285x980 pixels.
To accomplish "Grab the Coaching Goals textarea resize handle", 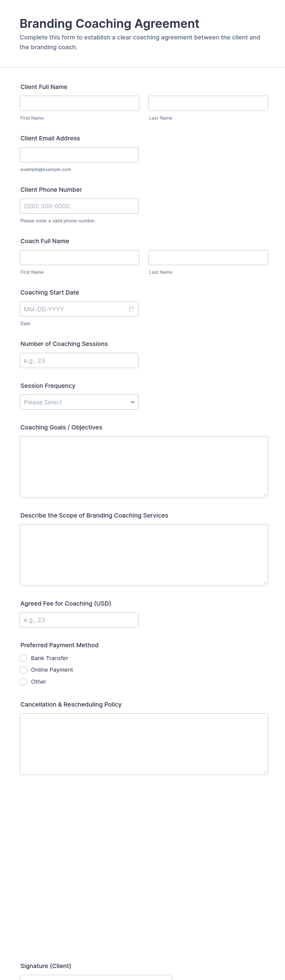I will pyautogui.click(x=265, y=494).
